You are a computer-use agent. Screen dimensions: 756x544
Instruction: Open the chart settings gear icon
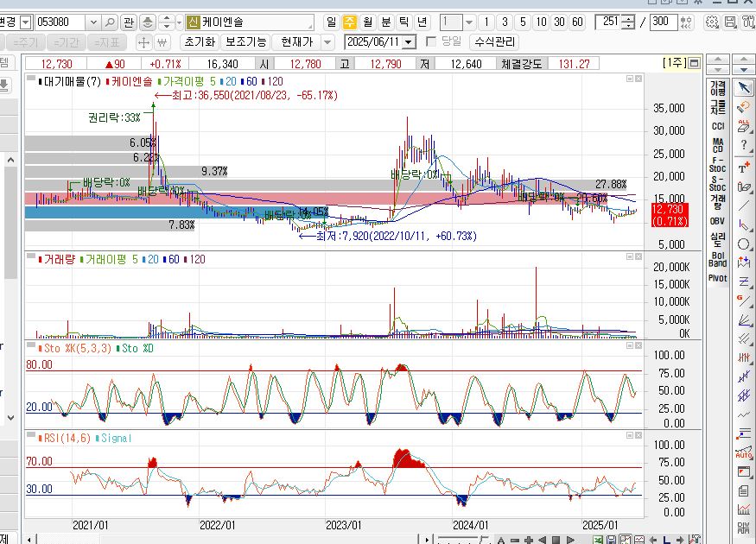pos(712,22)
